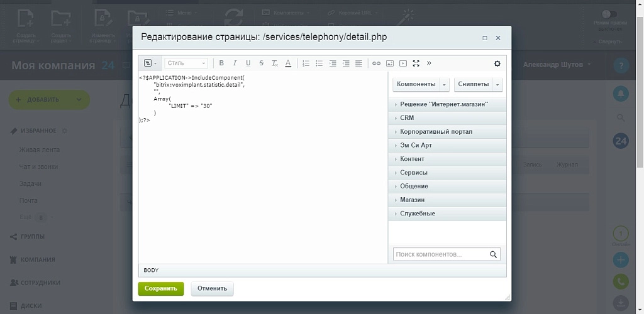Expand the Корпоративный портал section

447,132
